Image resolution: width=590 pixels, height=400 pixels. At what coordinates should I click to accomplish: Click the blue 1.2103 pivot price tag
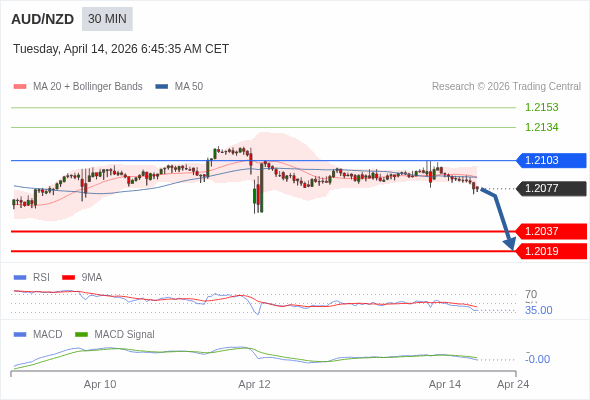click(551, 160)
